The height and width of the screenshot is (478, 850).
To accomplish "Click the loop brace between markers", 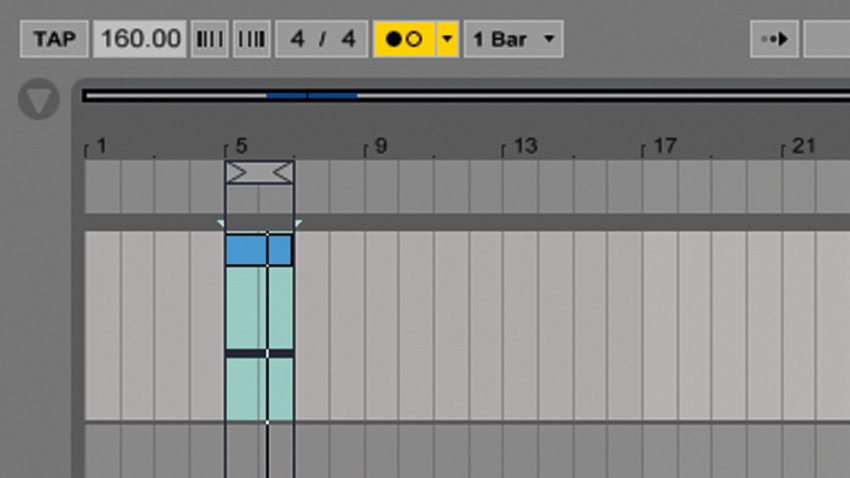I will pyautogui.click(x=260, y=173).
